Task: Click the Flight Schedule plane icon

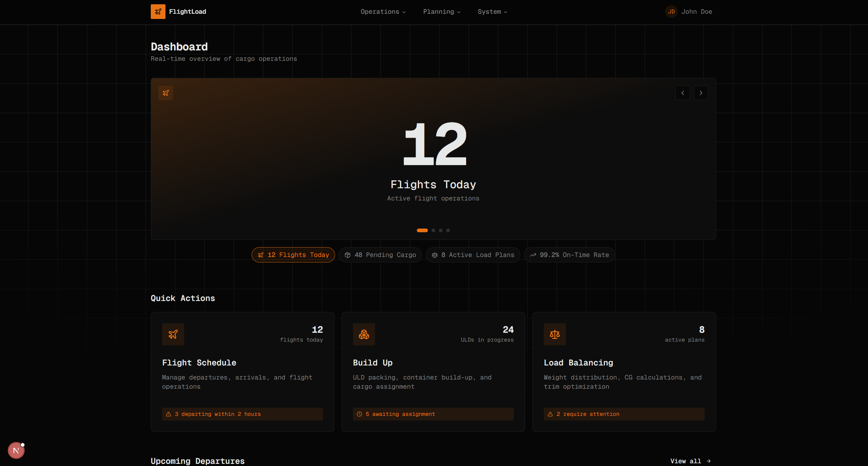Action: (x=173, y=334)
